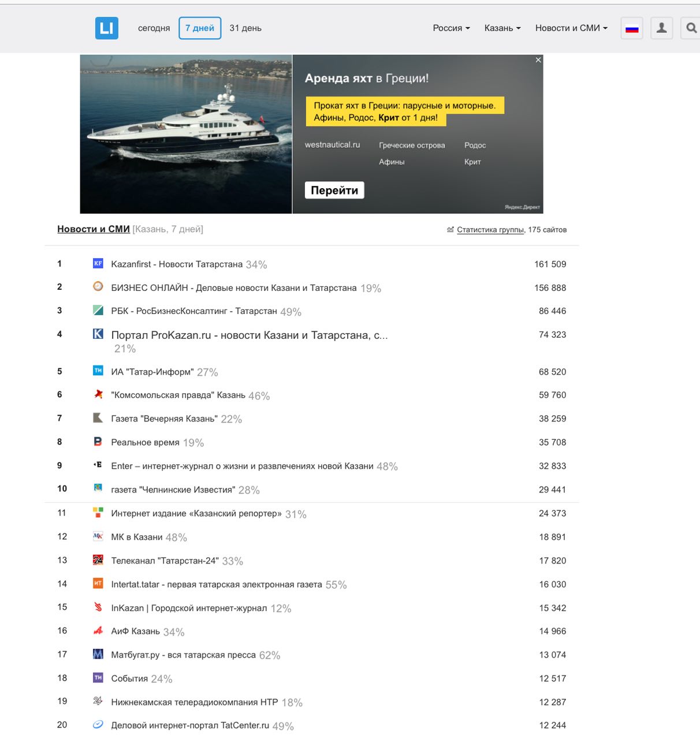Click the МК в Казани favicon
The image size is (700, 739).
pos(98,536)
